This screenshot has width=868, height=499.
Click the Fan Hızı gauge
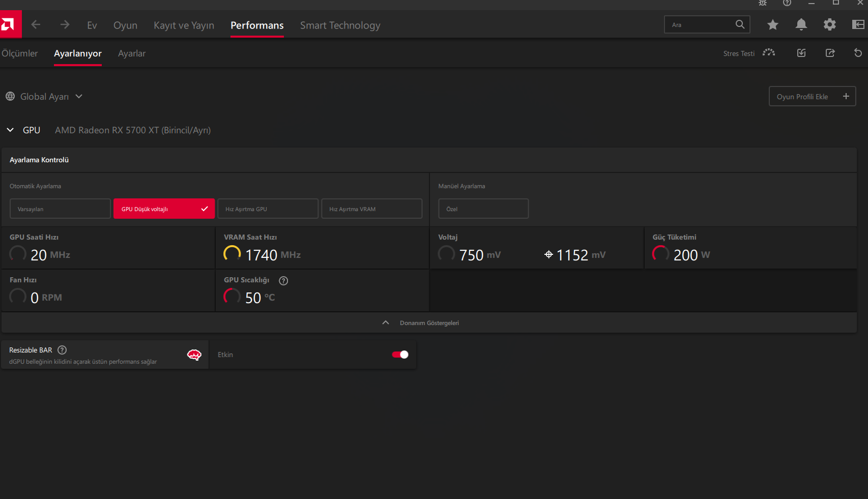pyautogui.click(x=18, y=296)
